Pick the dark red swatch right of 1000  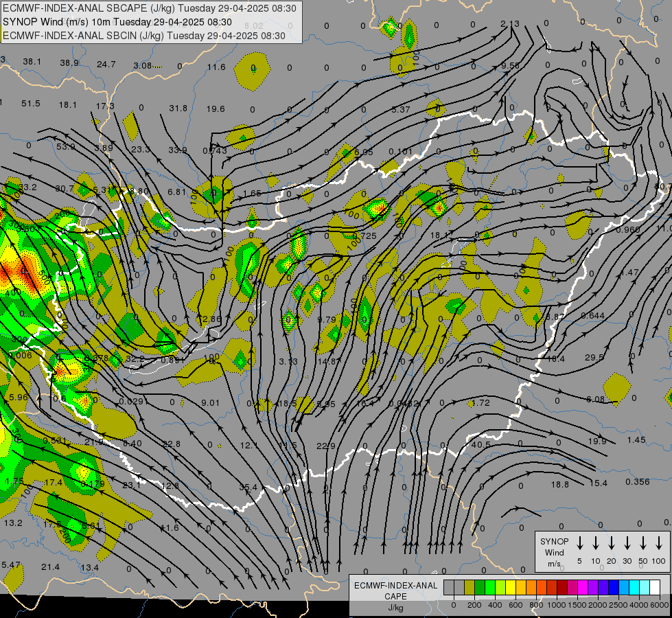(x=562, y=587)
